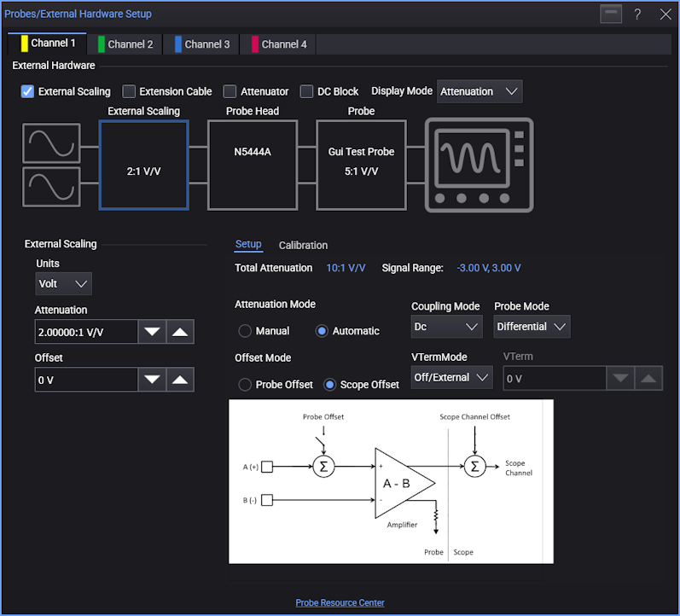Viewport: 680px width, 616px height.
Task: Click the Attenuation value input field
Action: click(85, 332)
